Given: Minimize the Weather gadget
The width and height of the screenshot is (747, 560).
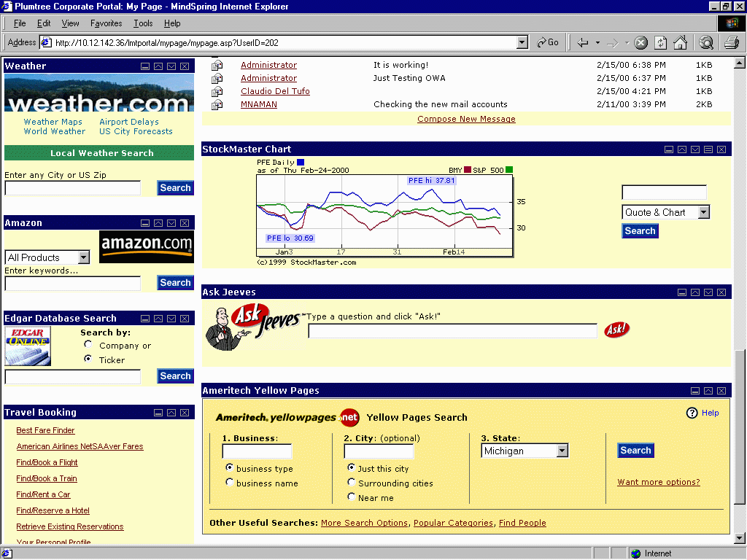Looking at the screenshot, I should click(x=145, y=66).
